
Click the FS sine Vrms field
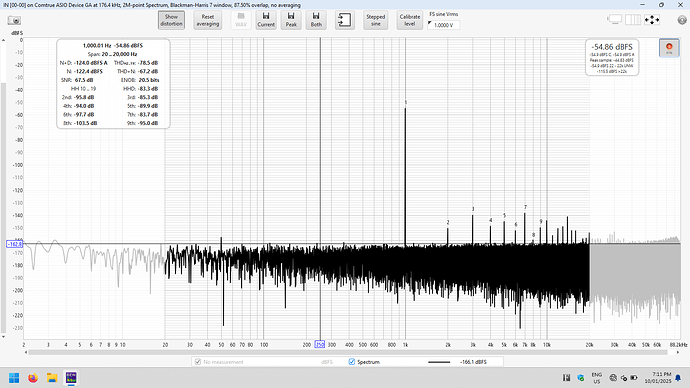(x=444, y=25)
